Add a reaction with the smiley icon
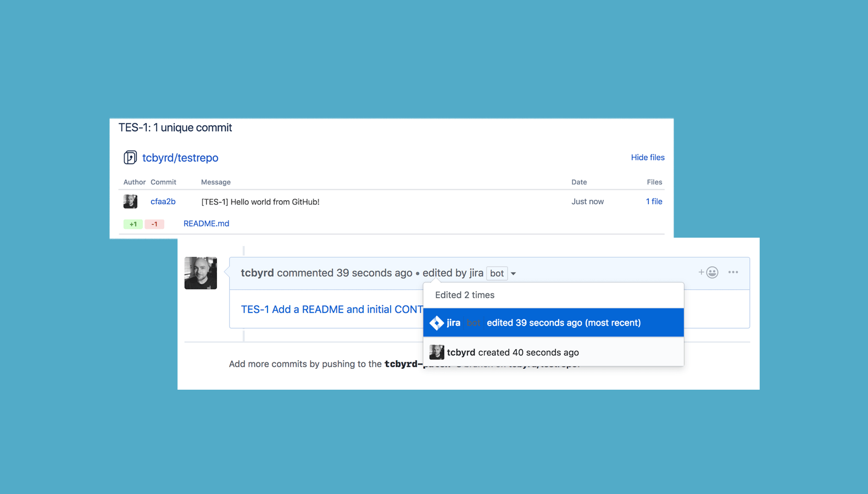868x494 pixels. (x=709, y=272)
